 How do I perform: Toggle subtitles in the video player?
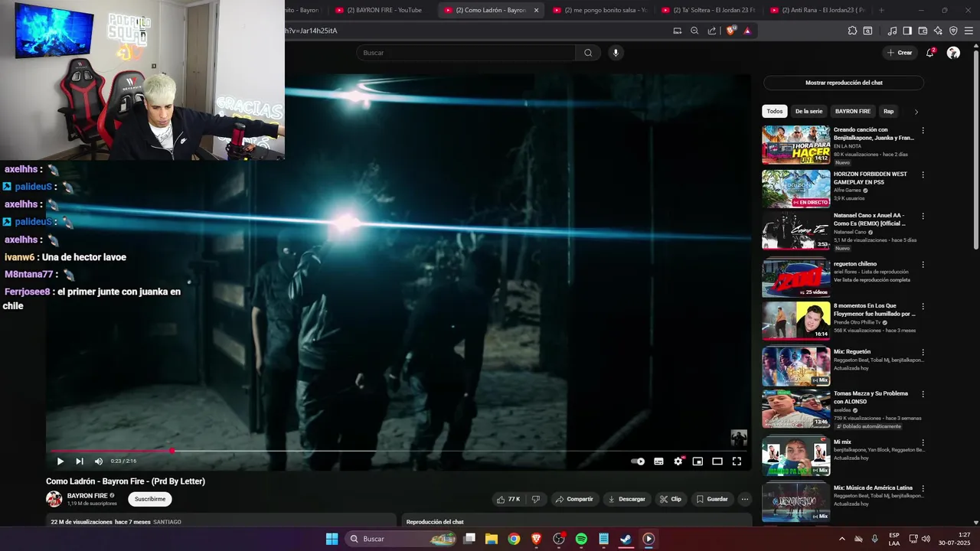coord(658,461)
